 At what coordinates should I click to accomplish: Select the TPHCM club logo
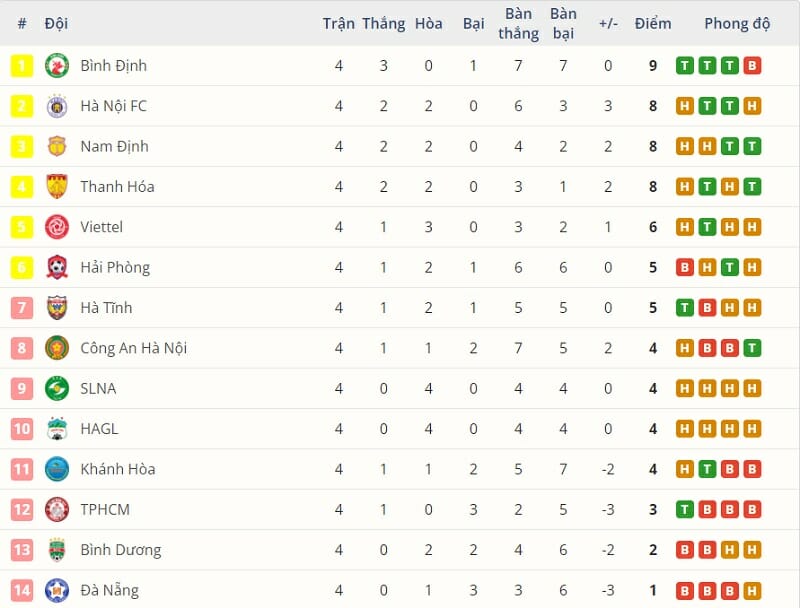coord(56,510)
